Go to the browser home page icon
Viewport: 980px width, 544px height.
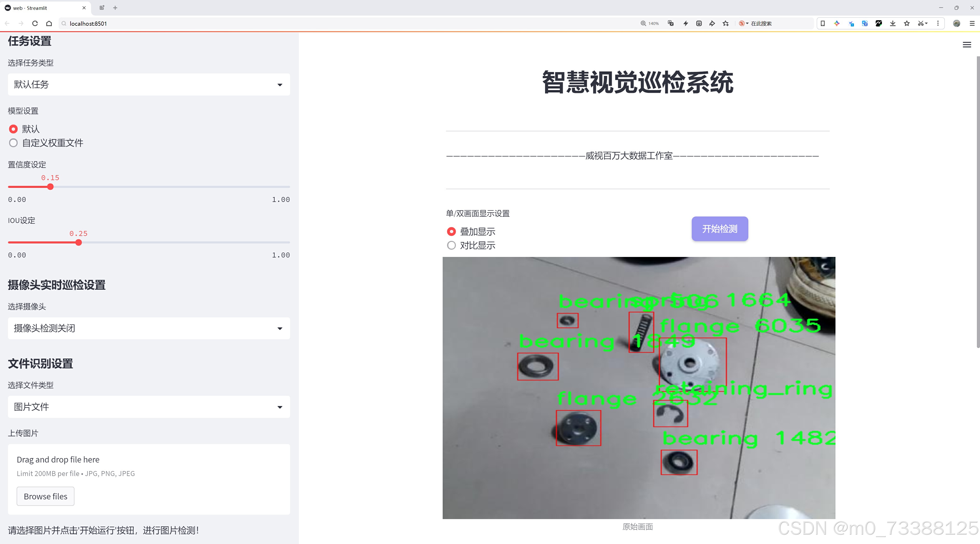click(49, 23)
